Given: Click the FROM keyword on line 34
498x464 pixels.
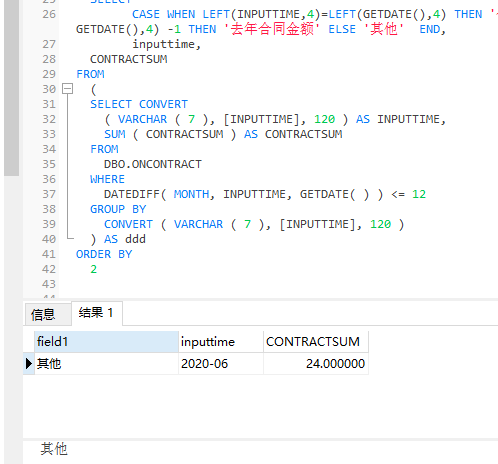Looking at the screenshot, I should tap(104, 149).
